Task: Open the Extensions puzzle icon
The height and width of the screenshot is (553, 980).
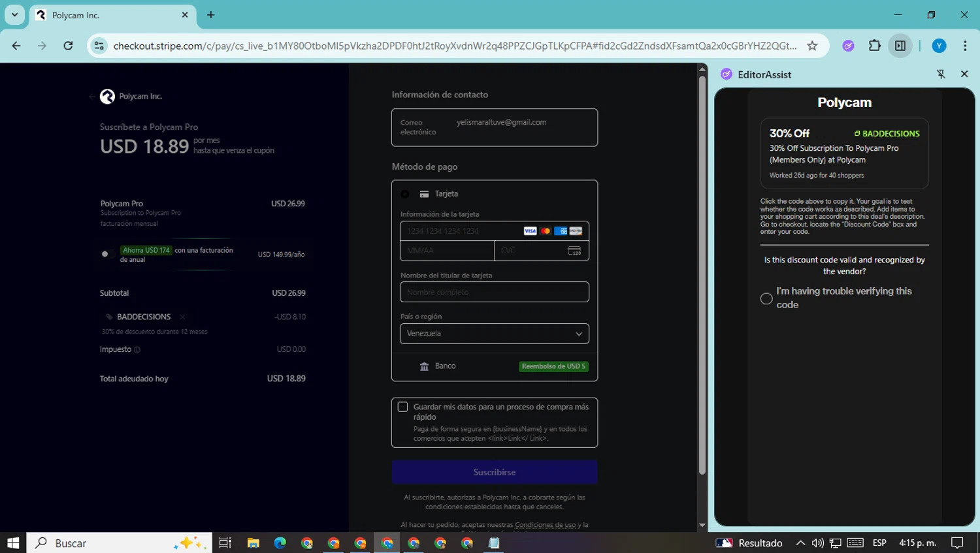Action: (x=874, y=46)
